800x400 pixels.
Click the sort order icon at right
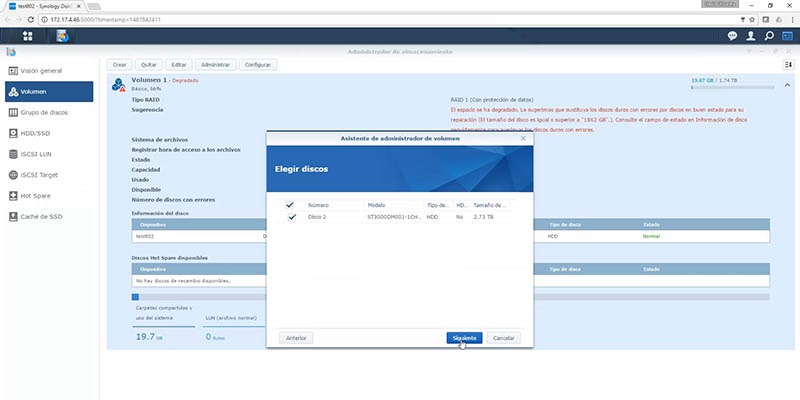point(789,65)
